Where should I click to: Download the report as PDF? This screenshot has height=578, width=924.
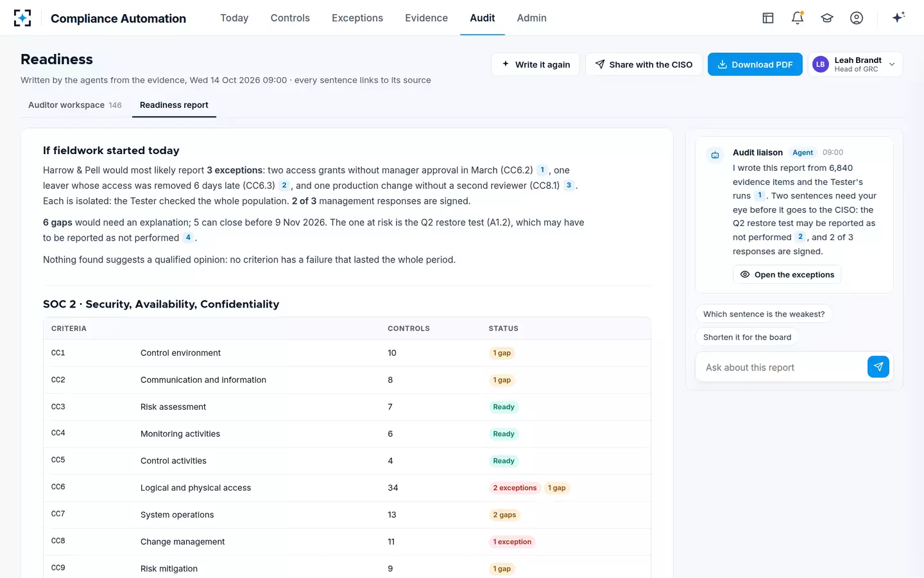click(x=755, y=64)
